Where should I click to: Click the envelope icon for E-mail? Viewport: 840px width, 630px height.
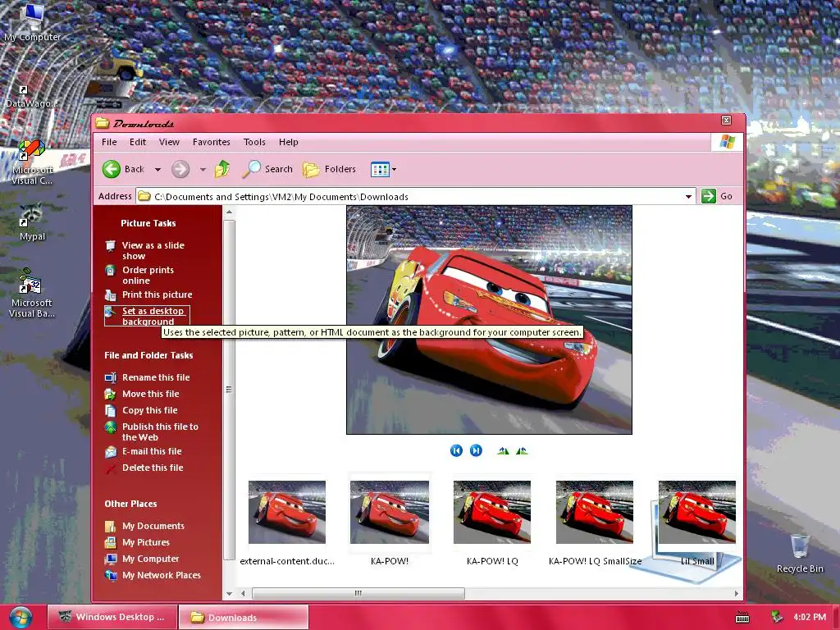point(111,452)
